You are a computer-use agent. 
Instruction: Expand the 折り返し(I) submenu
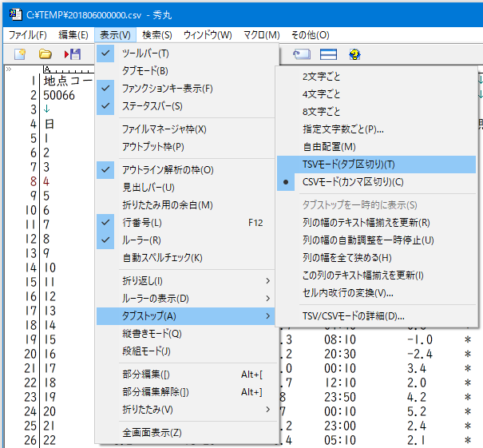tap(185, 281)
